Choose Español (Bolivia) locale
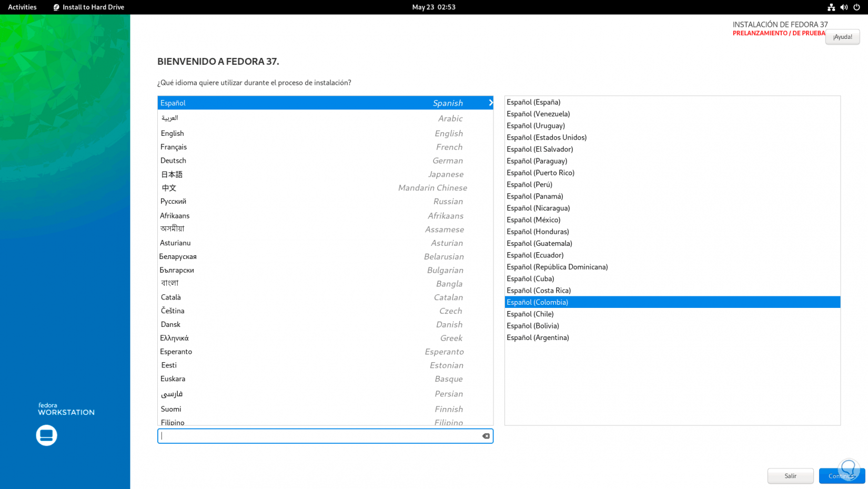868x489 pixels. tap(672, 326)
